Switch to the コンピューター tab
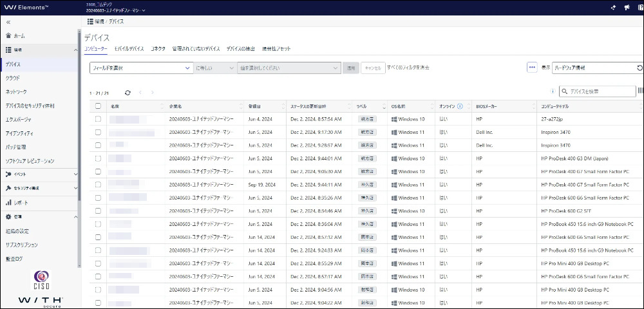The height and width of the screenshot is (309, 644). click(96, 49)
